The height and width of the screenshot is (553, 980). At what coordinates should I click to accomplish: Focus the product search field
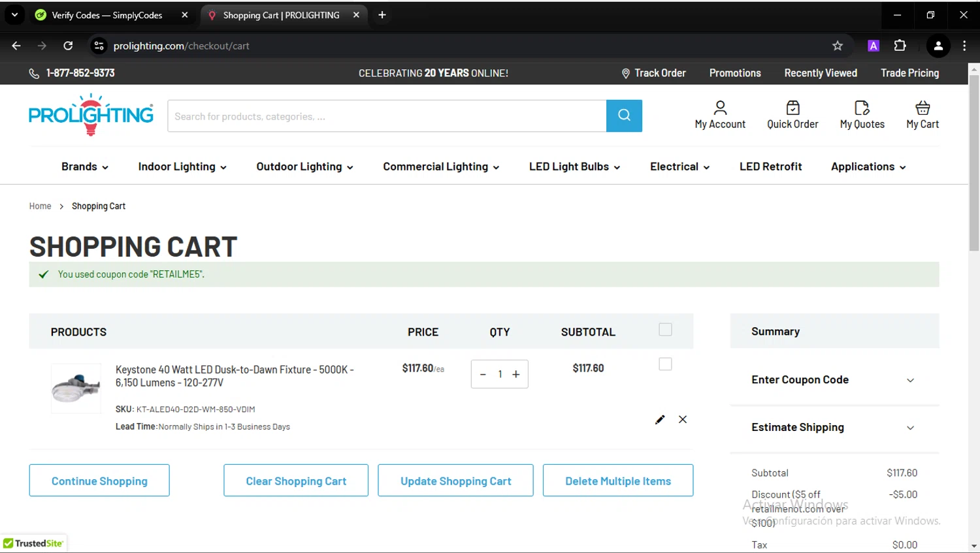pyautogui.click(x=387, y=116)
